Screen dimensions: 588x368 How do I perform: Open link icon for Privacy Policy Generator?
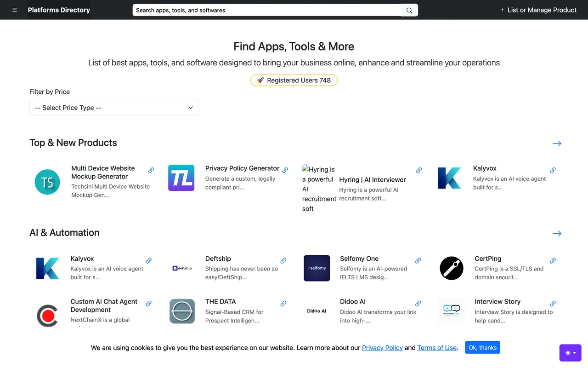point(285,170)
